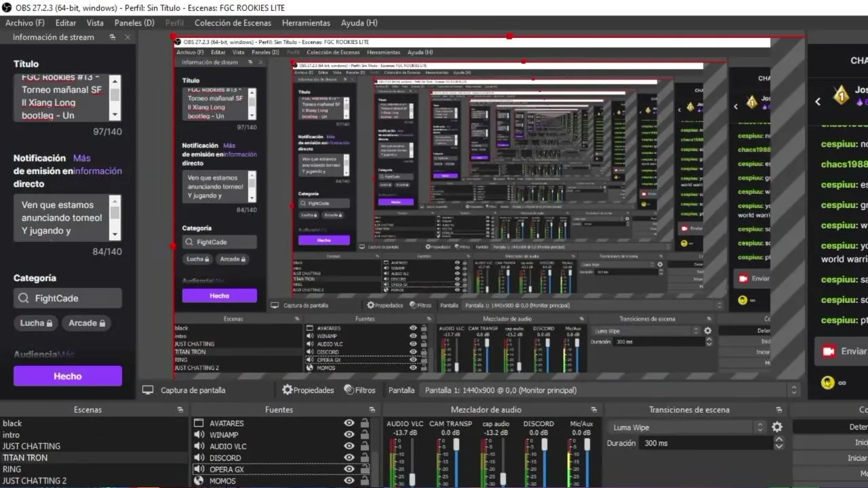
Task: Open Propiedades gear for the selected source
Action: click(308, 390)
